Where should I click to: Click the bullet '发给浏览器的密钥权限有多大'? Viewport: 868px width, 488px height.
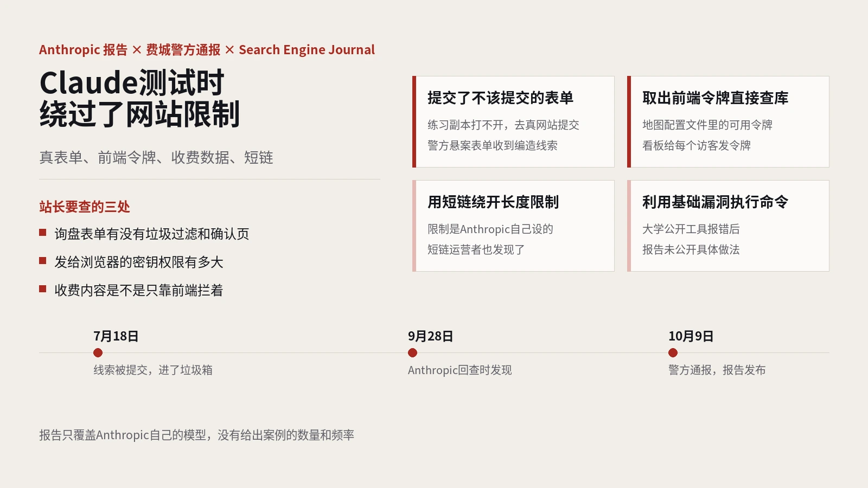[139, 262]
